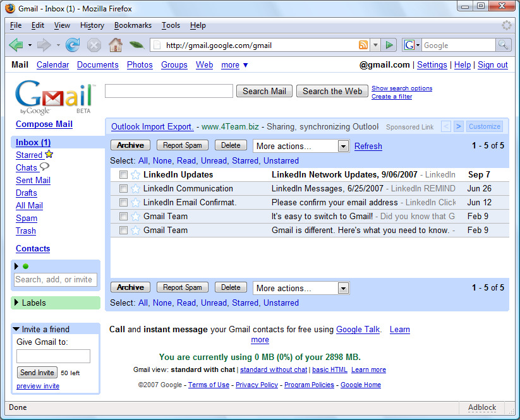Open the Bookmarks menu
Screen dimensions: 520x420
133,25
